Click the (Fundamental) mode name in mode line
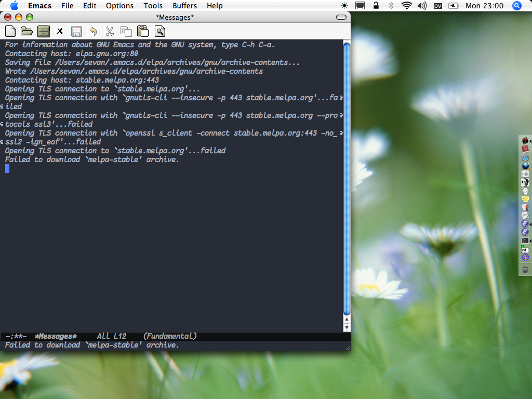 170,336
